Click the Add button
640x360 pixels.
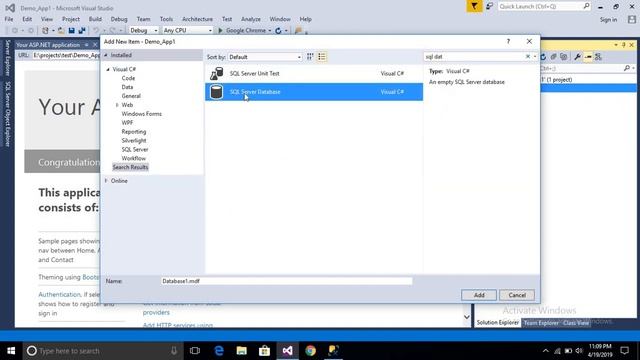479,295
